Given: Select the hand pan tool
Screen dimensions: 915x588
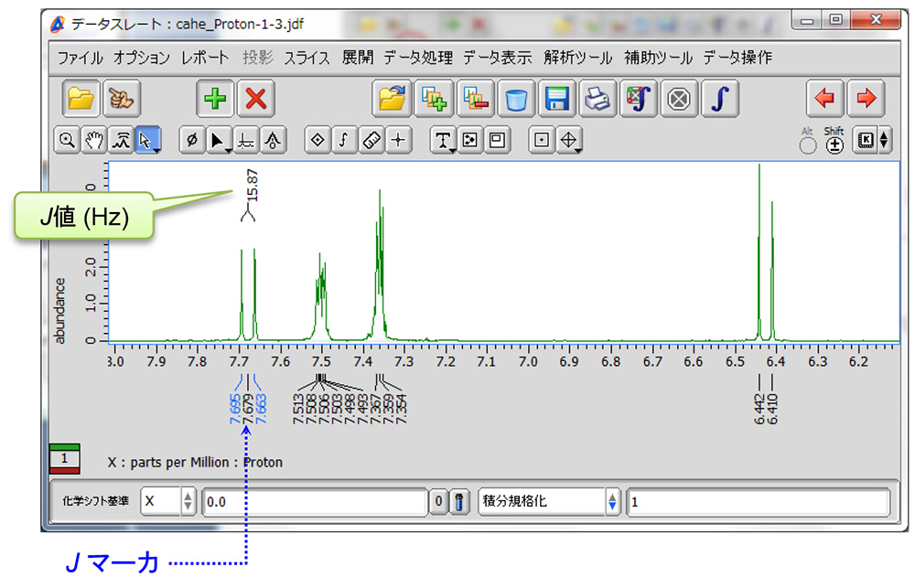Looking at the screenshot, I should (x=93, y=141).
